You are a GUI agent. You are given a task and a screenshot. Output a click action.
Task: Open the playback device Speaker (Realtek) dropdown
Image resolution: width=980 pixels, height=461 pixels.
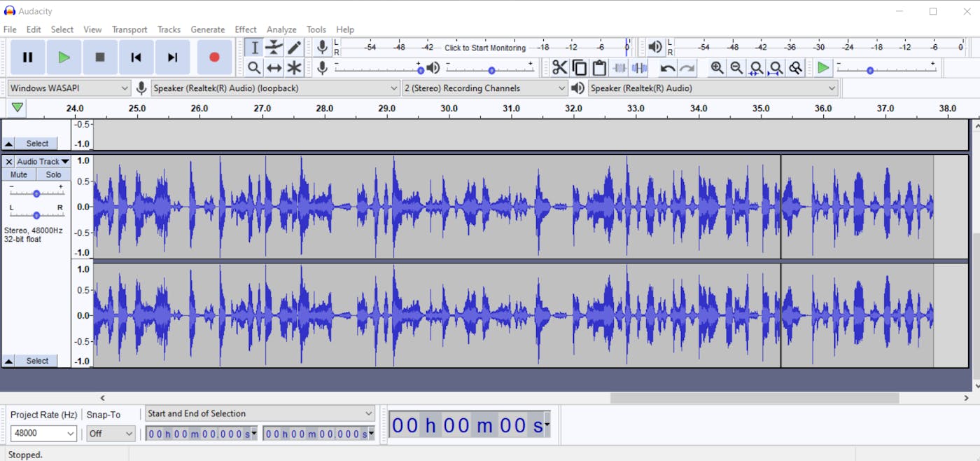pos(713,88)
